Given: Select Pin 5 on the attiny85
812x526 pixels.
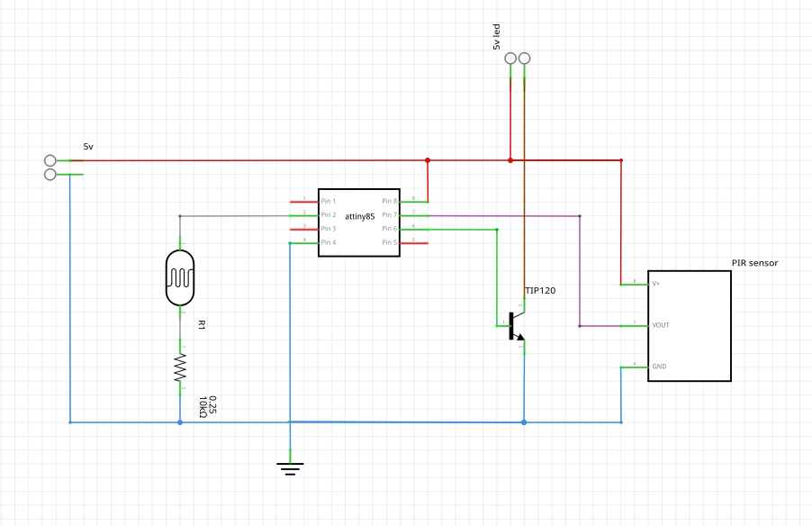Looking at the screenshot, I should 389,242.
